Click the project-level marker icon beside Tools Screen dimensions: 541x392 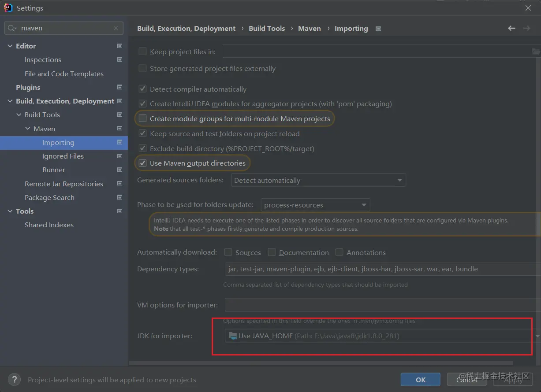point(119,211)
